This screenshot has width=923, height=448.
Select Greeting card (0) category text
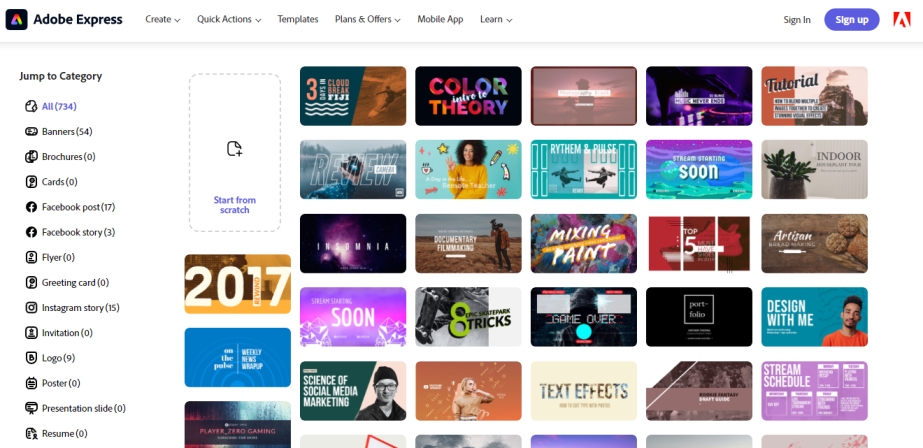click(x=75, y=283)
